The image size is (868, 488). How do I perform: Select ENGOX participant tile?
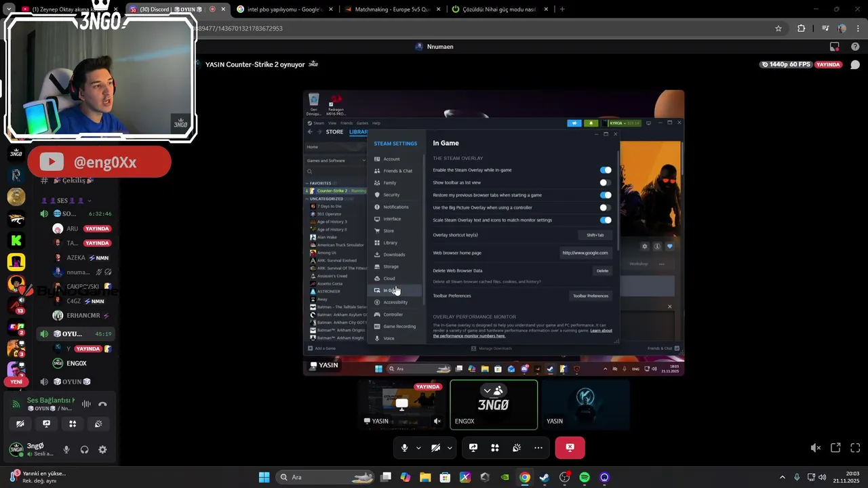click(494, 405)
